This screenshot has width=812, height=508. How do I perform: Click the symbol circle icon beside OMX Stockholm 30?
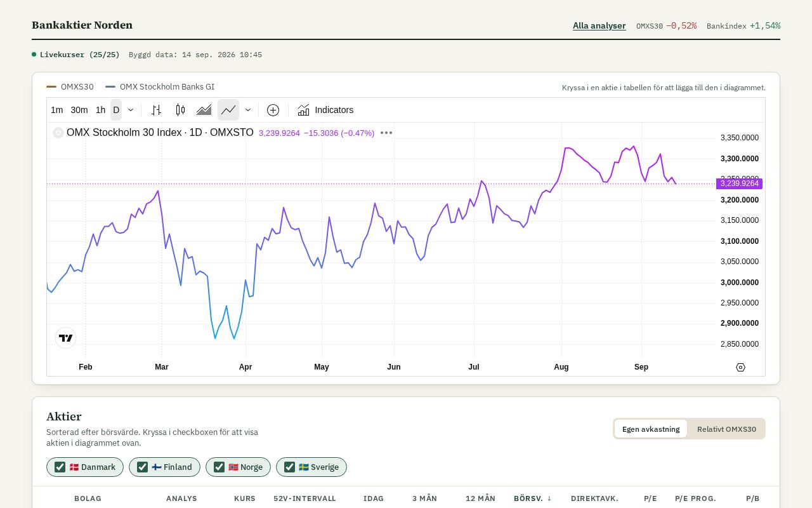(58, 133)
